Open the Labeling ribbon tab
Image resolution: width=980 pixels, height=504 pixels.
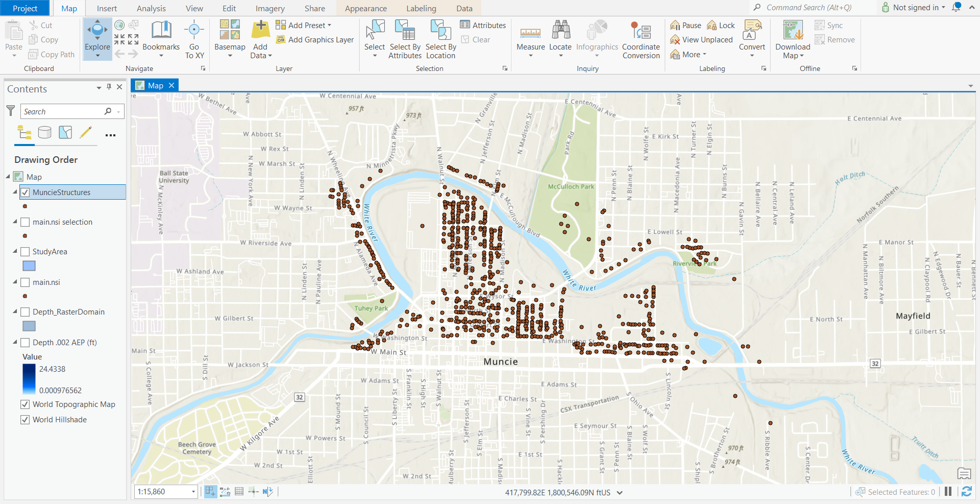pyautogui.click(x=421, y=8)
